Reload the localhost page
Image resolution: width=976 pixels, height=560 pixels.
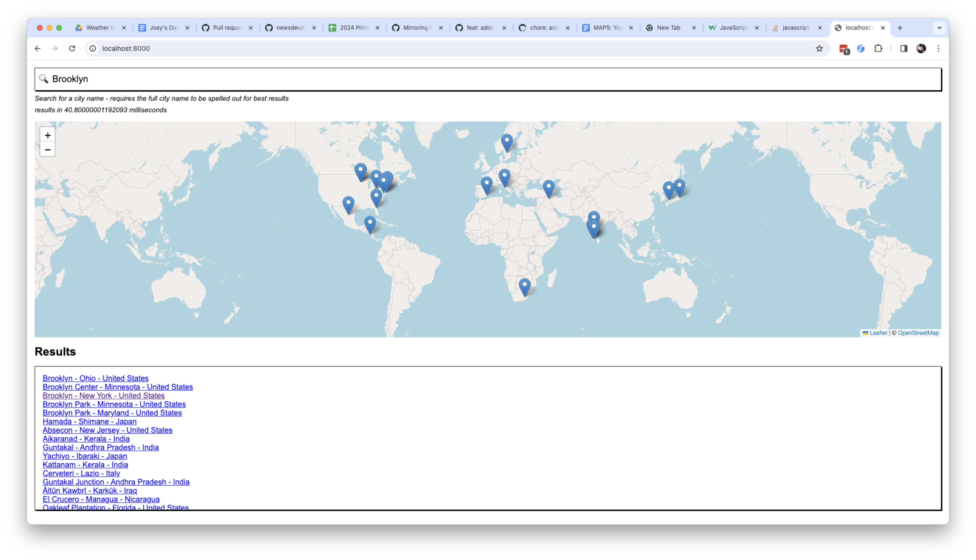tap(72, 48)
